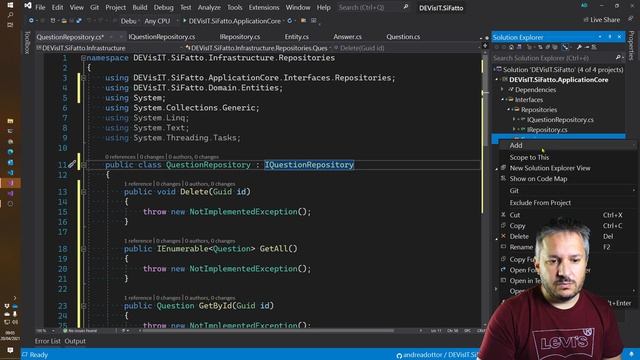
Task: Collapse the GetAll method on line 18
Action: (83, 249)
